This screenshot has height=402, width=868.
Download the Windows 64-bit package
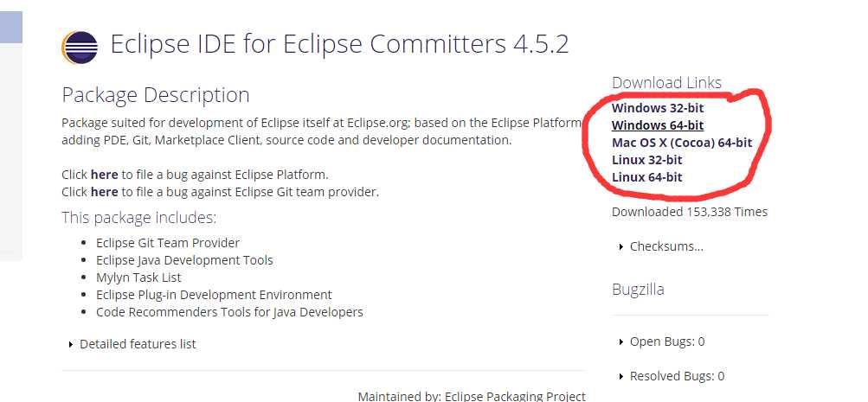pyautogui.click(x=658, y=125)
